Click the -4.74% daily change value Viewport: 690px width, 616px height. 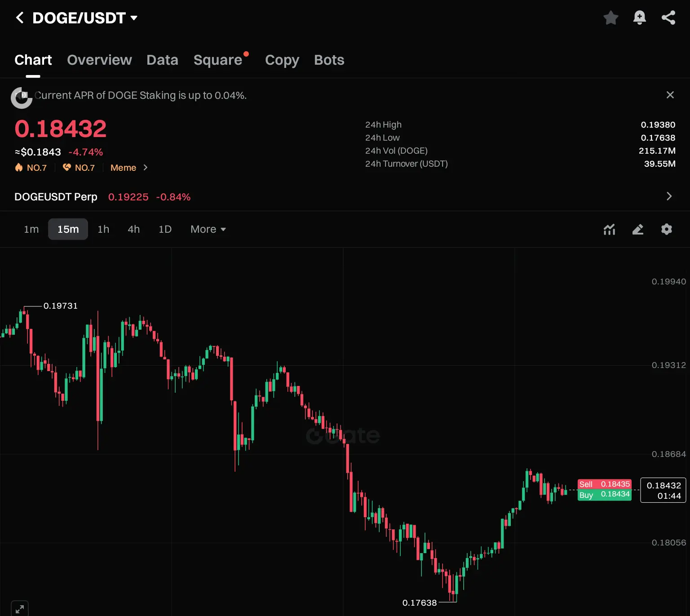click(86, 152)
